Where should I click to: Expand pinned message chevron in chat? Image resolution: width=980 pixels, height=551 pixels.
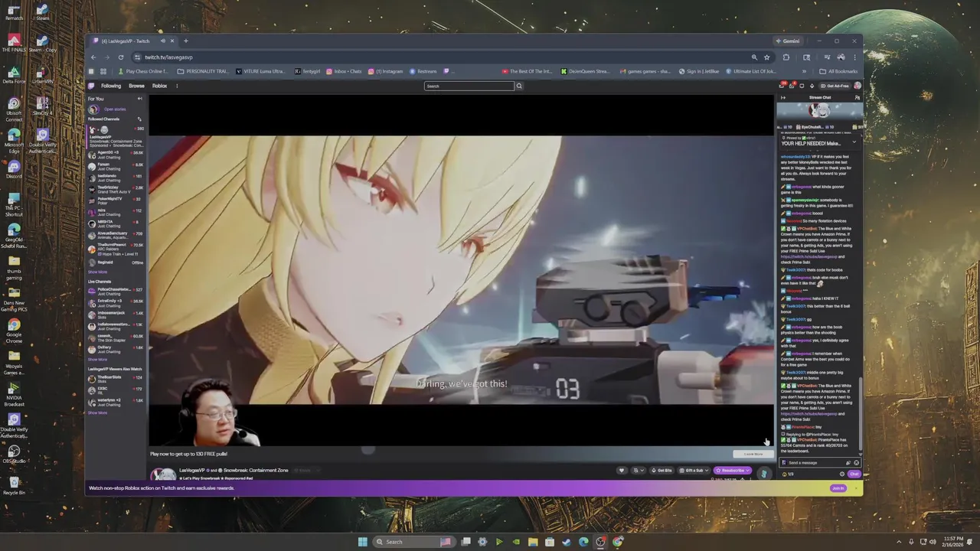[854, 142]
